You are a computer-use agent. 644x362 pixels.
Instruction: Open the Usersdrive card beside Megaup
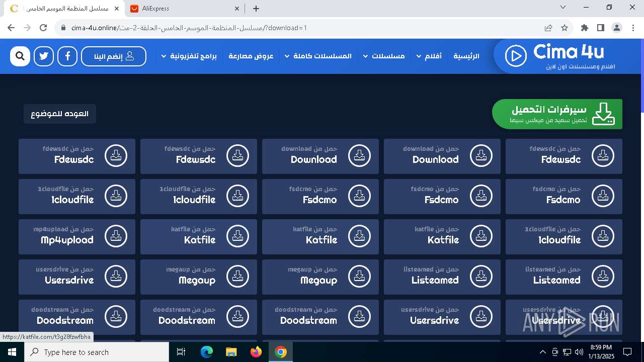click(77, 277)
